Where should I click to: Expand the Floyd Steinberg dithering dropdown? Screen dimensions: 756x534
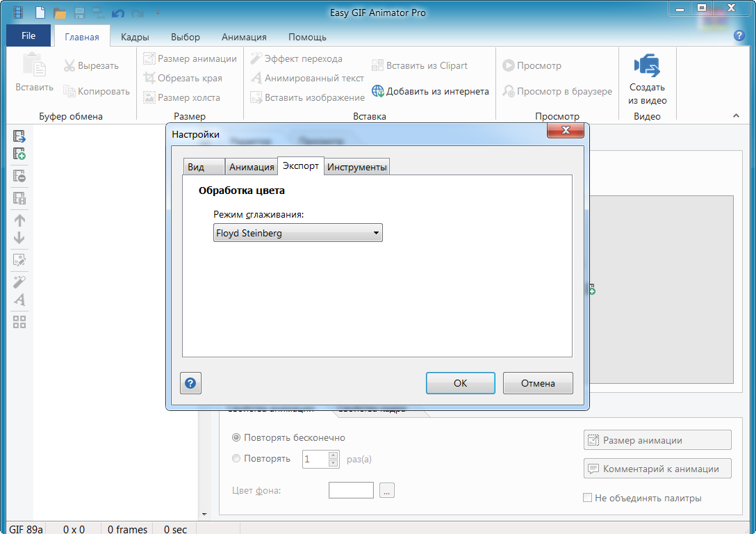click(298, 233)
